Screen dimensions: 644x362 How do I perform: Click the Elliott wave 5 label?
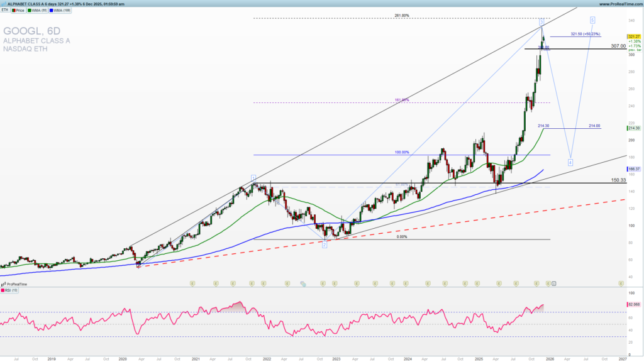point(592,19)
